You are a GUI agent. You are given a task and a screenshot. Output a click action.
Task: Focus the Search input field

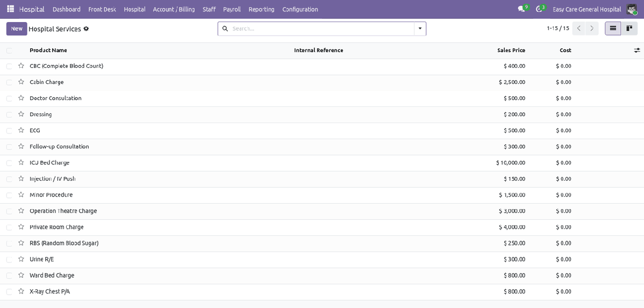pos(322,28)
